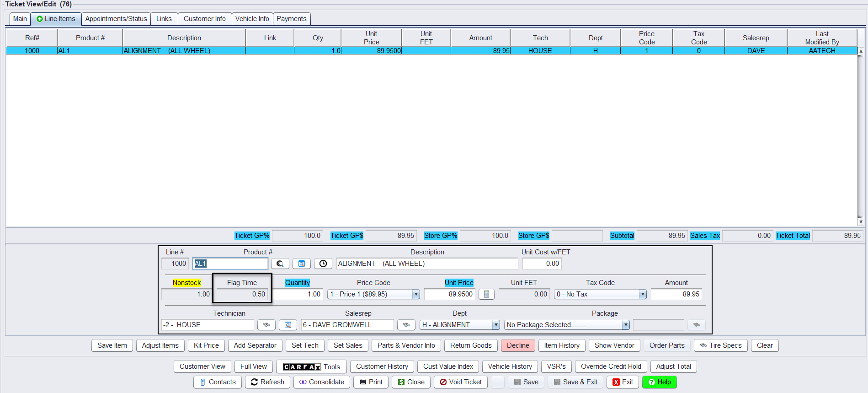Expand the Price Code dropdown

pos(415,294)
